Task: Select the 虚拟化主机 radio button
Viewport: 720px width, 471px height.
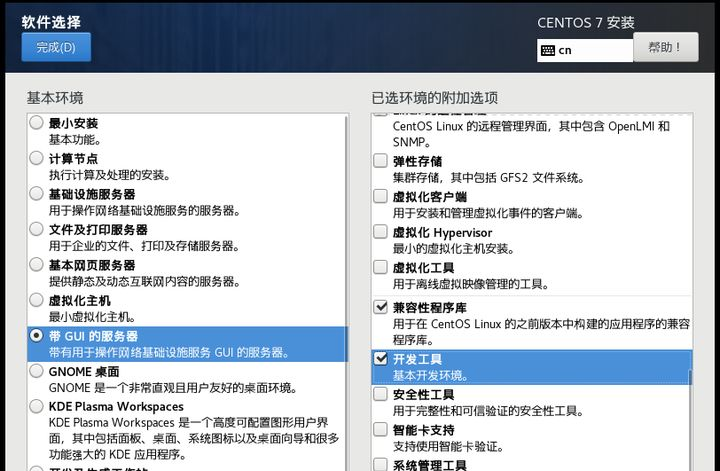Action: point(36,300)
